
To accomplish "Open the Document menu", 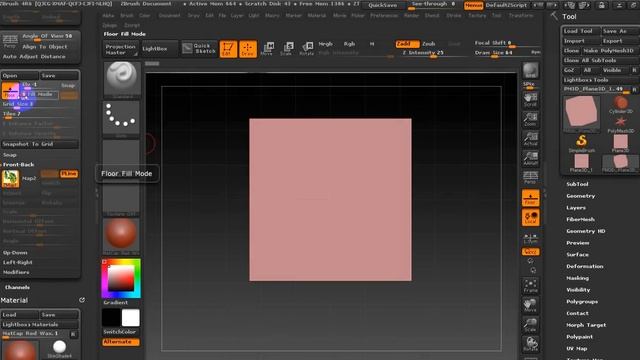I will (x=169, y=16).
